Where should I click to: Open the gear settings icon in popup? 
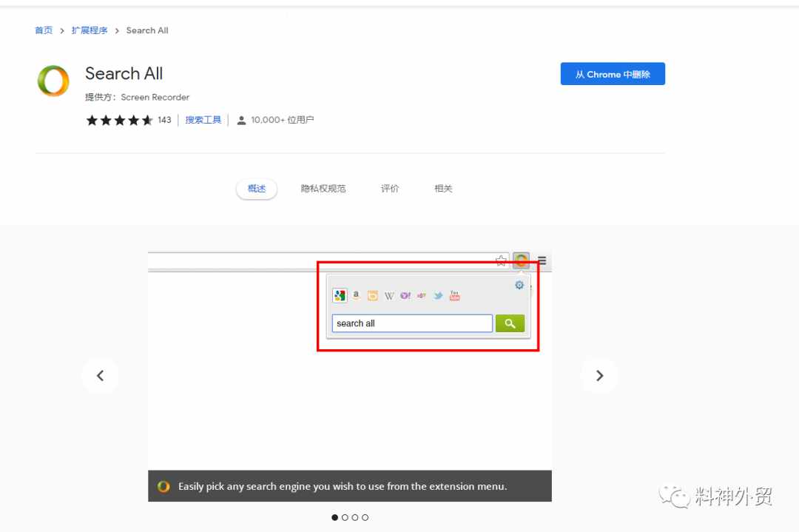coord(519,286)
